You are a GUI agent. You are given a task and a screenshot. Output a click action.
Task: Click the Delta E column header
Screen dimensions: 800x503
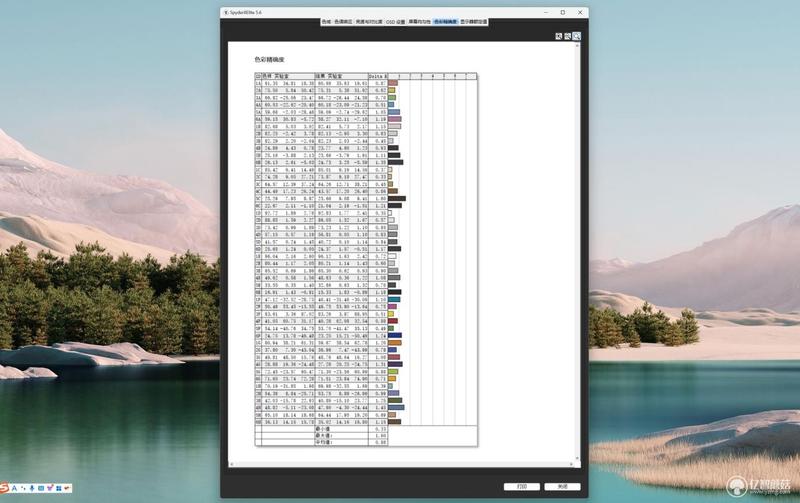(x=378, y=76)
